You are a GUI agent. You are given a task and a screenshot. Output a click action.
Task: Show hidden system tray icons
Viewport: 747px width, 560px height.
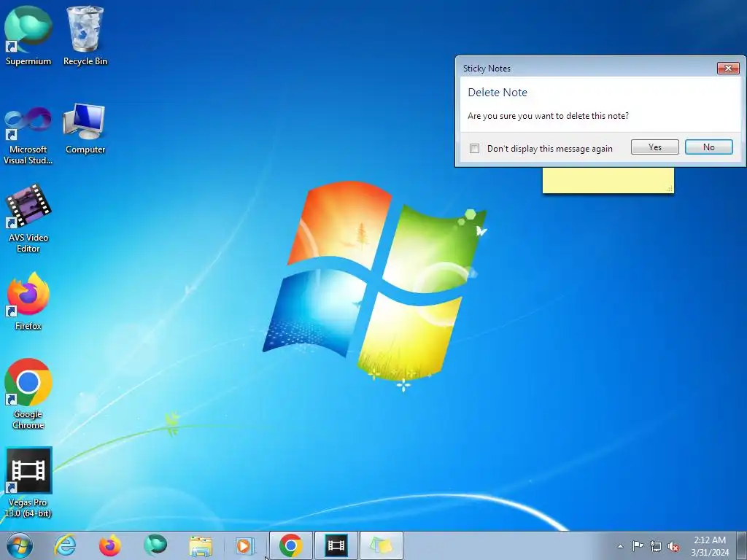620,546
